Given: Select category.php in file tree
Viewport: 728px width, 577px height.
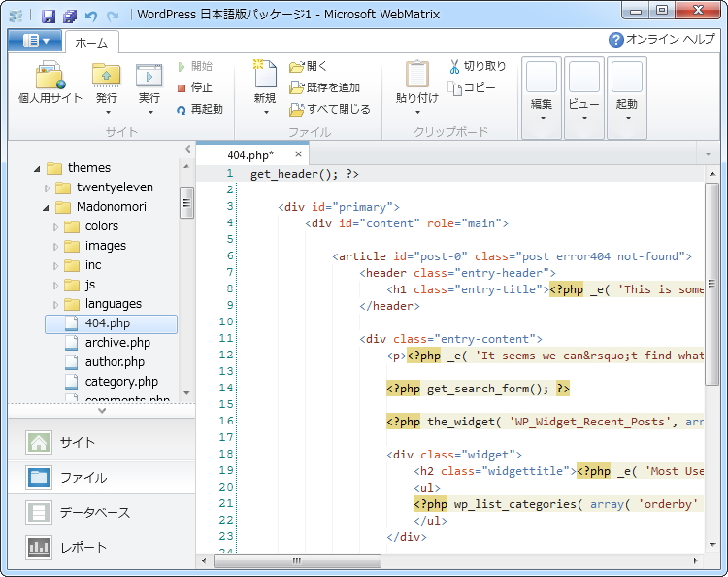Looking at the screenshot, I should tap(121, 382).
